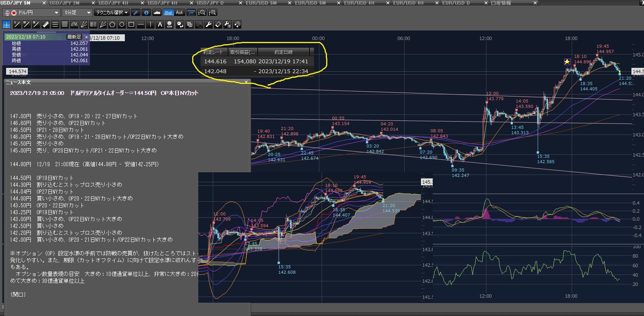This screenshot has width=644, height=316.
Task: Expand the テクニカル選択 indicator menu
Action: (112, 13)
